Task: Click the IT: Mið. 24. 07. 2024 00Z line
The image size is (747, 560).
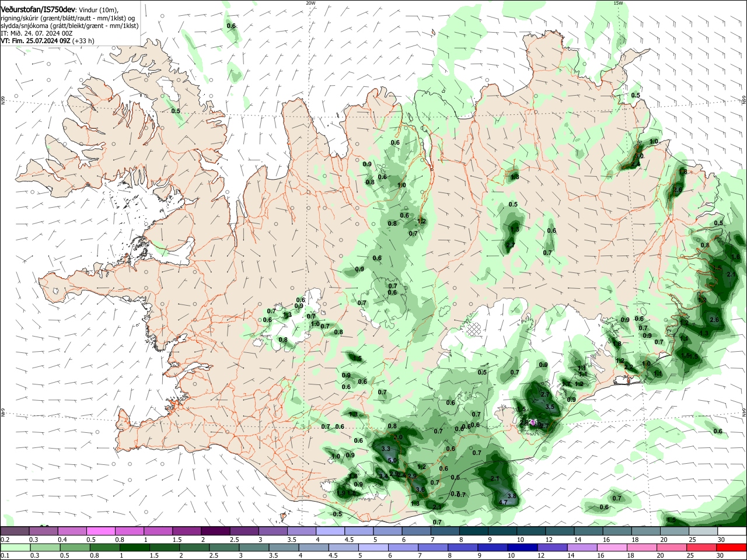Action: pos(36,33)
